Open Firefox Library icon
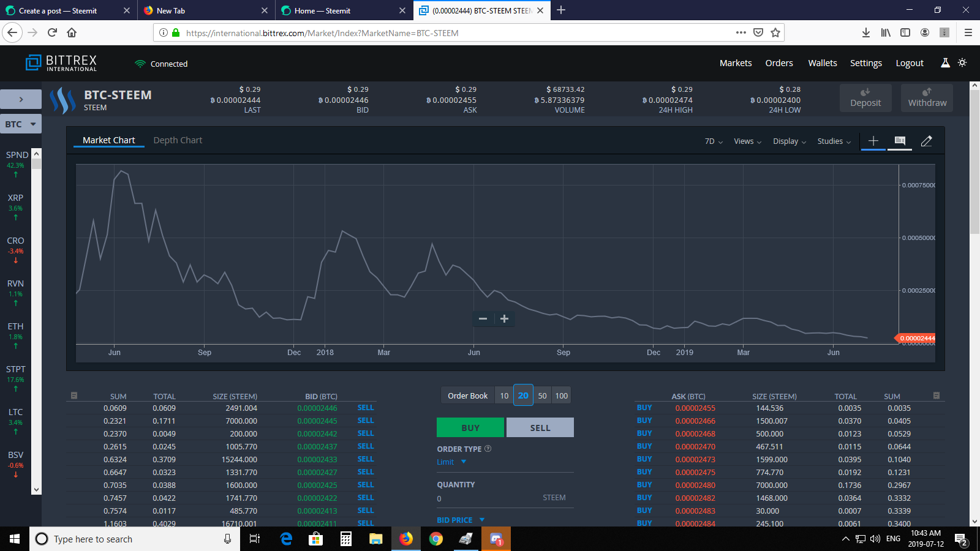980x551 pixels. click(886, 32)
